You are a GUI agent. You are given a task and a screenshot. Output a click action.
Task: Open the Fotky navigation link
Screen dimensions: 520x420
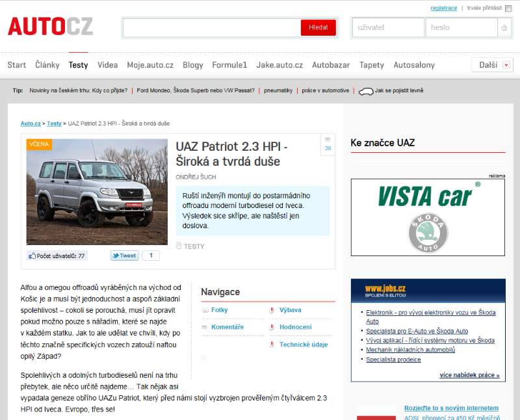point(220,310)
